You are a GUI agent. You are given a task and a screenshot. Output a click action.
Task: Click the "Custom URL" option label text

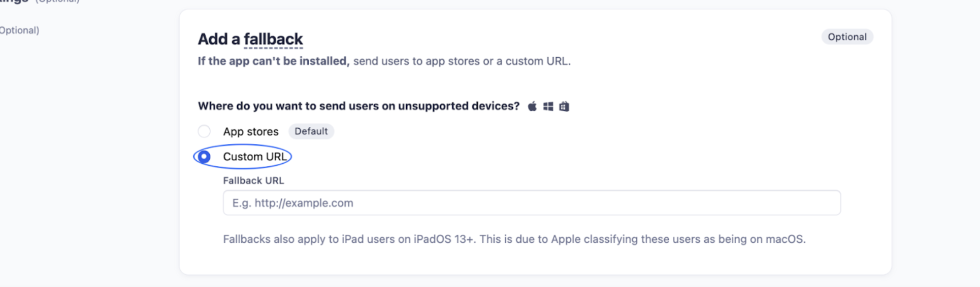pos(255,157)
